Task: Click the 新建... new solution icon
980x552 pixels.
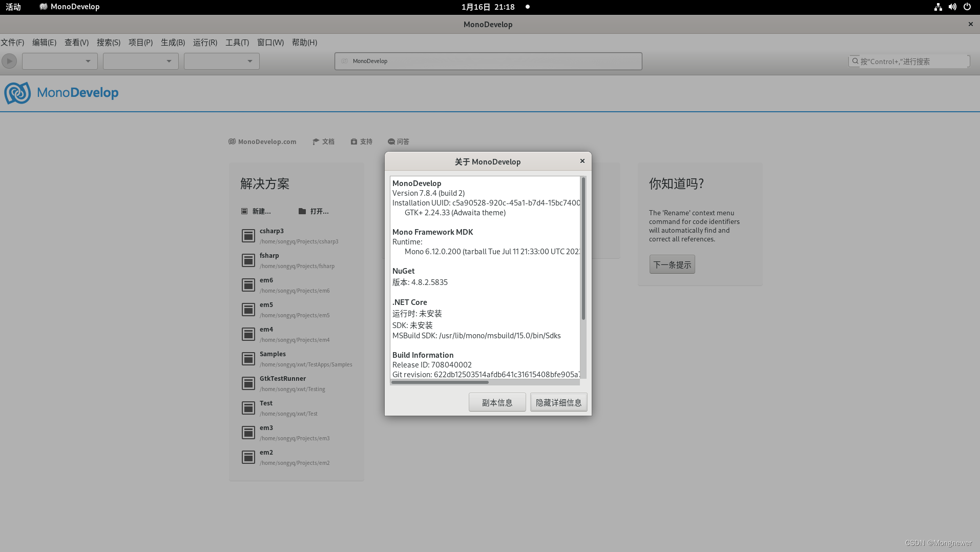Action: click(244, 211)
